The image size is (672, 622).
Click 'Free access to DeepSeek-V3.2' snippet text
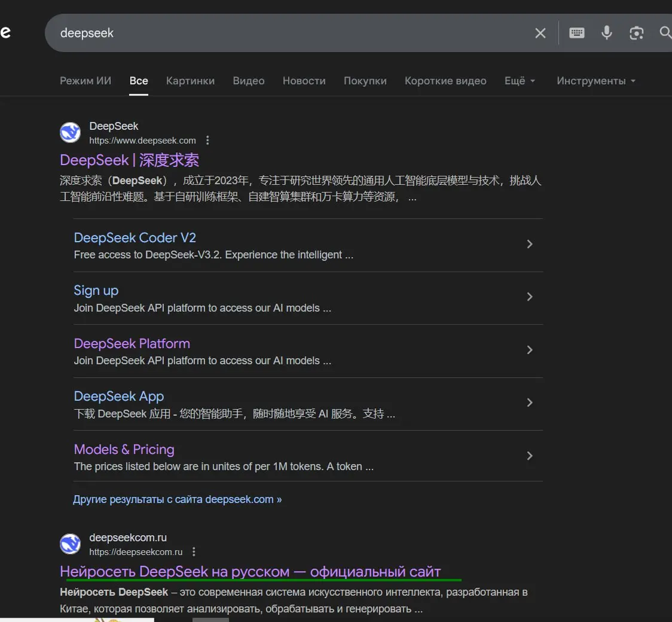click(213, 255)
